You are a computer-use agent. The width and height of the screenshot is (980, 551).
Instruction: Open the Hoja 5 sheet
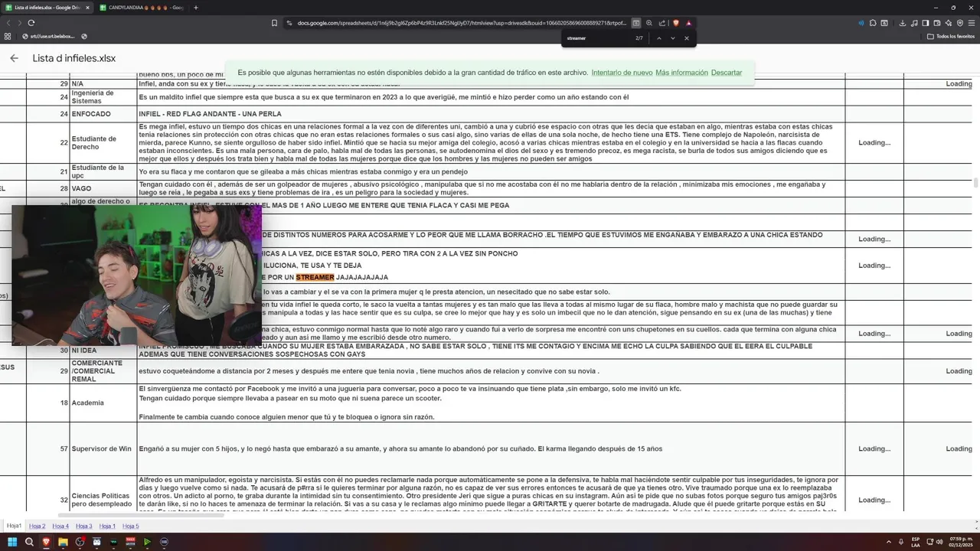coord(131,527)
